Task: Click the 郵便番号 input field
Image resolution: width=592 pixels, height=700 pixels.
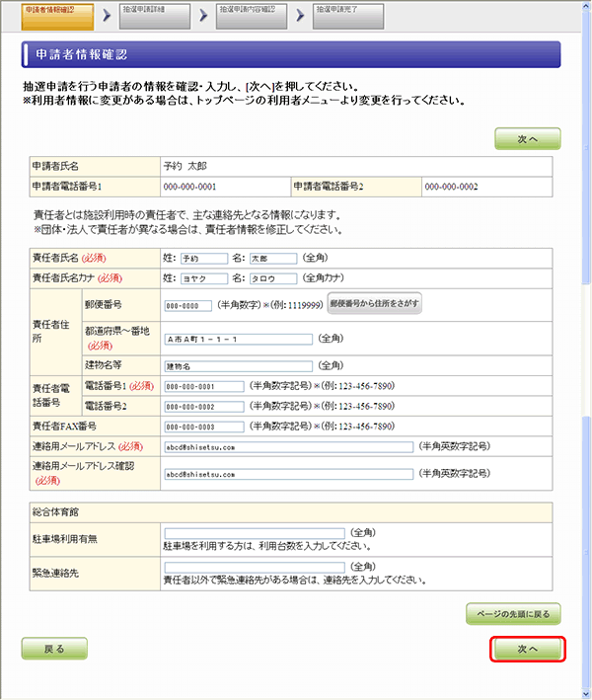Action: click(187, 306)
